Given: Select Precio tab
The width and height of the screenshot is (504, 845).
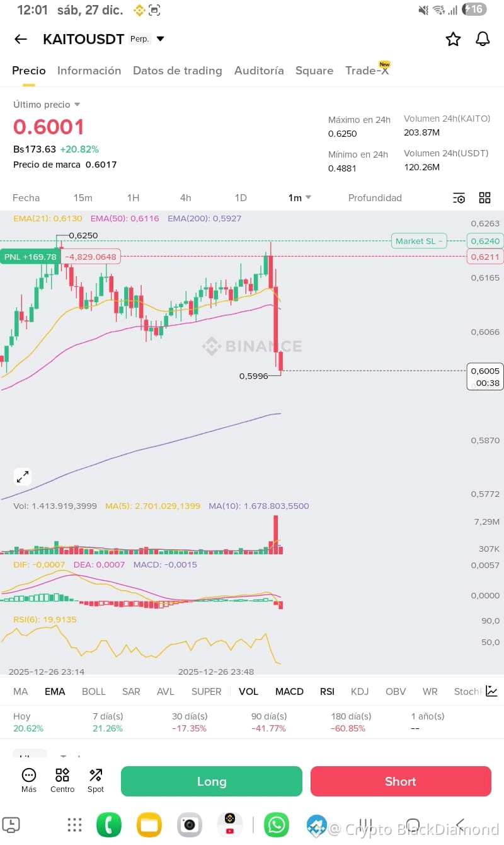Looking at the screenshot, I should [29, 71].
